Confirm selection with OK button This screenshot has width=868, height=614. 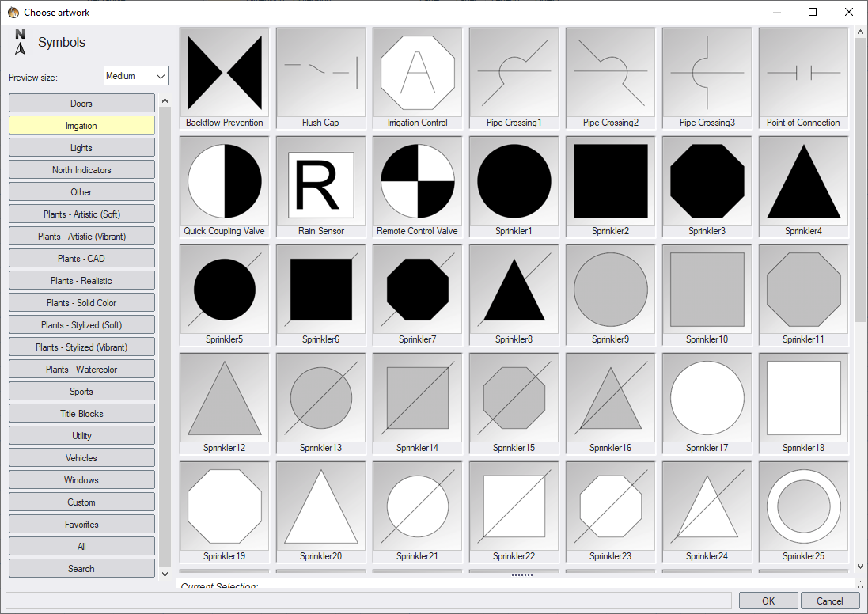coord(768,601)
